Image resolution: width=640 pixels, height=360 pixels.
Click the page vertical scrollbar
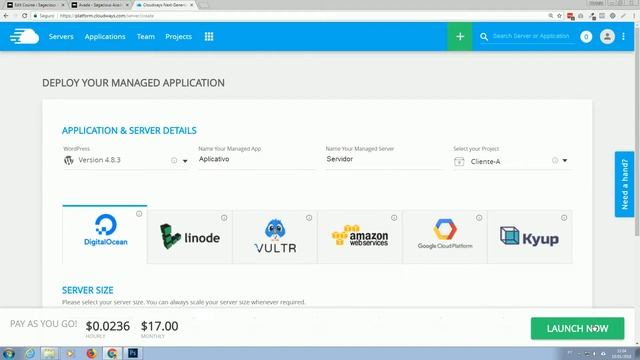637,131
